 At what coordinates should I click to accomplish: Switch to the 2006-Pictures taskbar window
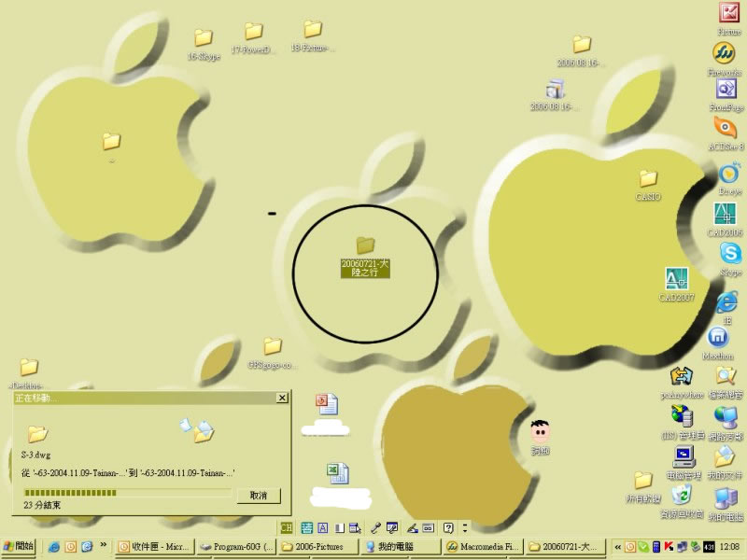318,547
